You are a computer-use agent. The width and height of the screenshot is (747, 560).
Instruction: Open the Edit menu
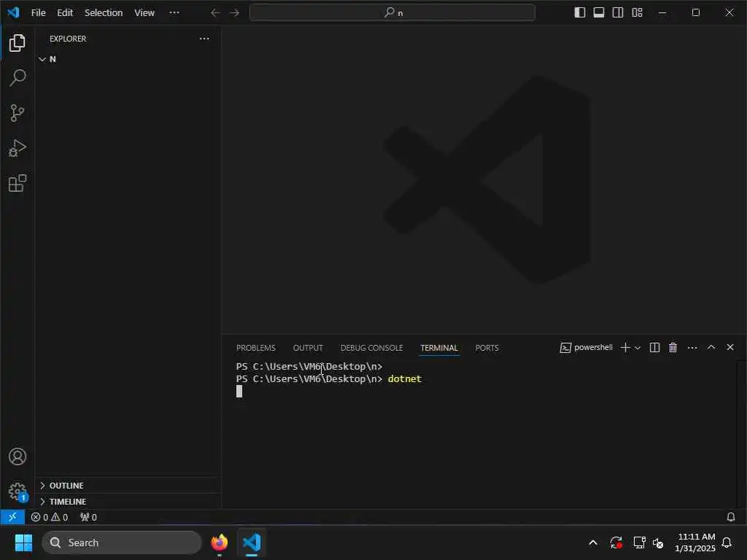coord(65,13)
